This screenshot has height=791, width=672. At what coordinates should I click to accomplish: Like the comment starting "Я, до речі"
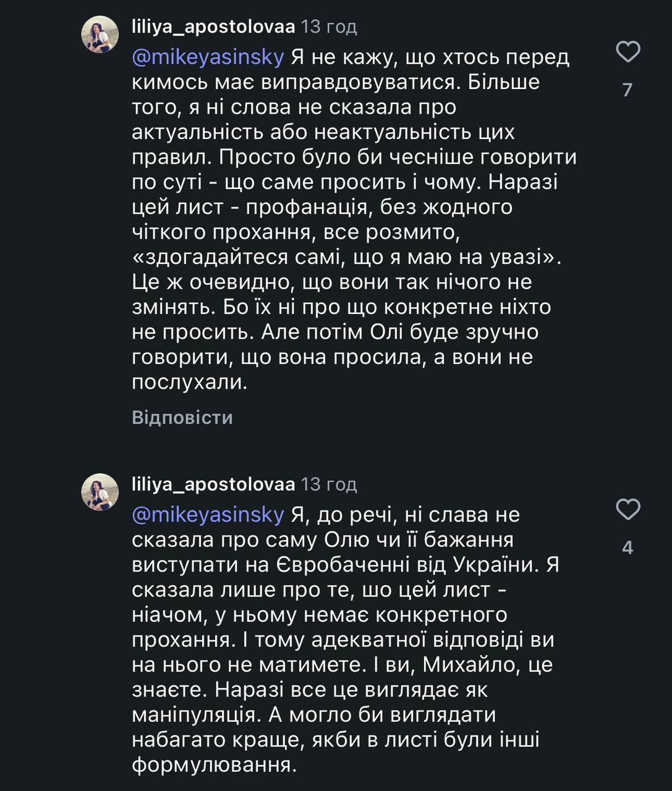[x=628, y=510]
